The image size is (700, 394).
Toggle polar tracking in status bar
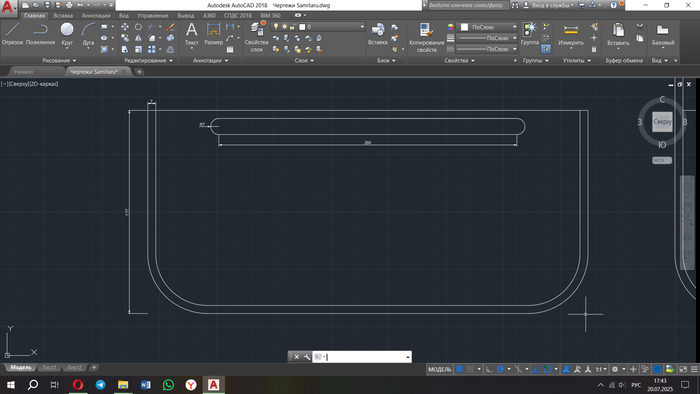pyautogui.click(x=500, y=369)
